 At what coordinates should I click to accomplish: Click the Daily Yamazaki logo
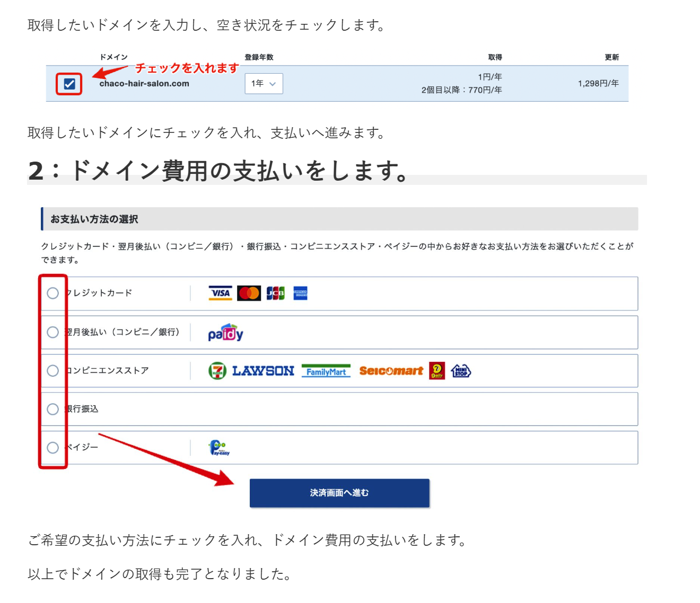[437, 371]
